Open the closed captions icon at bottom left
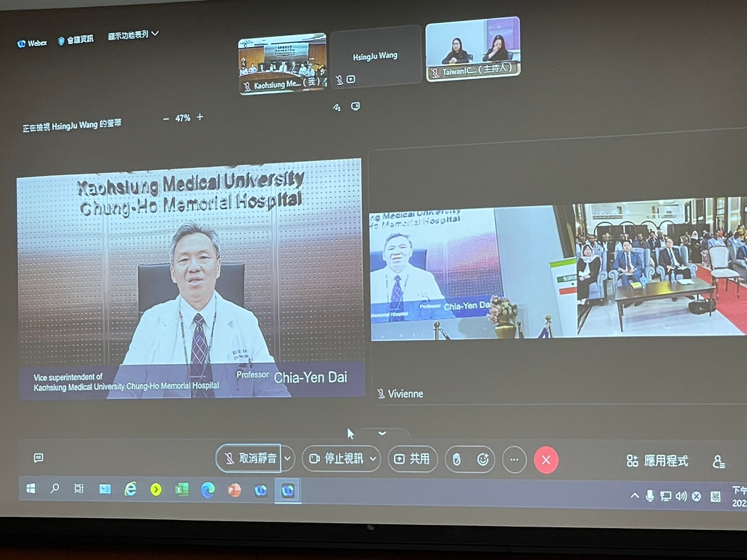The height and width of the screenshot is (560, 747). coord(39,458)
